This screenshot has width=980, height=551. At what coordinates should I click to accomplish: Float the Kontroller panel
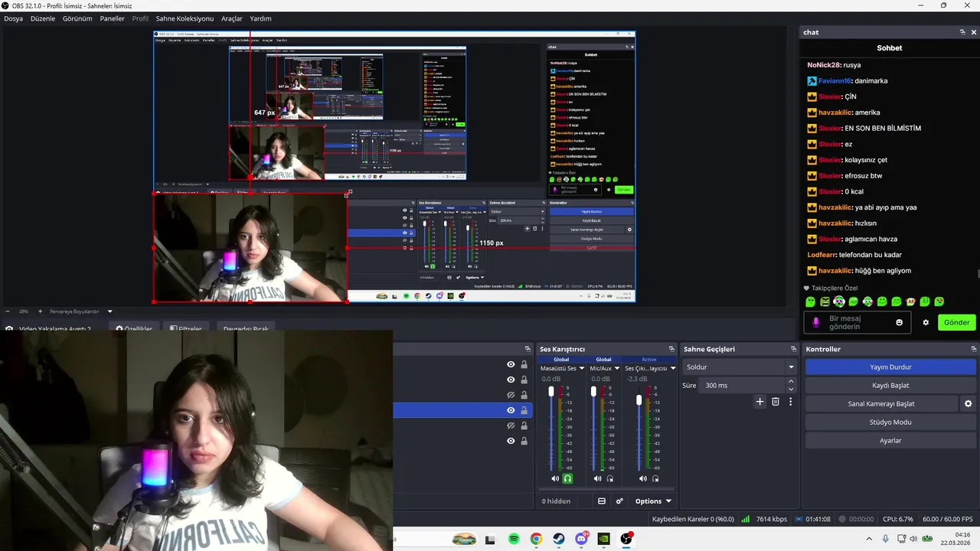(x=973, y=349)
